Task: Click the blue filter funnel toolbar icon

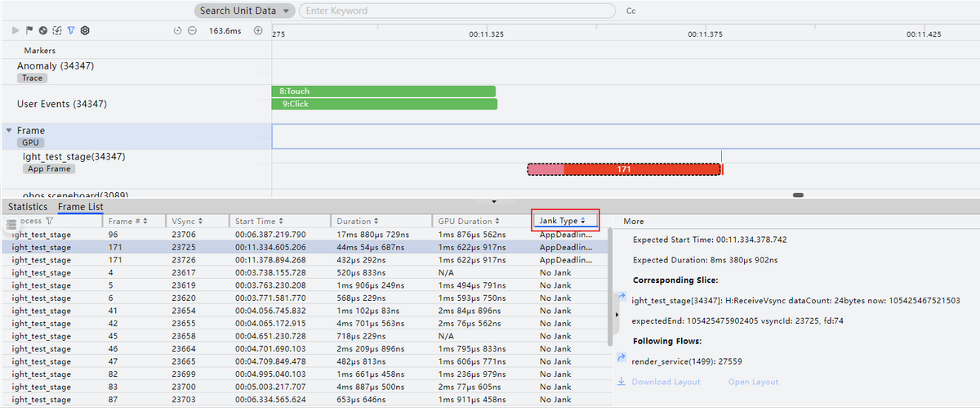Action: click(x=71, y=30)
